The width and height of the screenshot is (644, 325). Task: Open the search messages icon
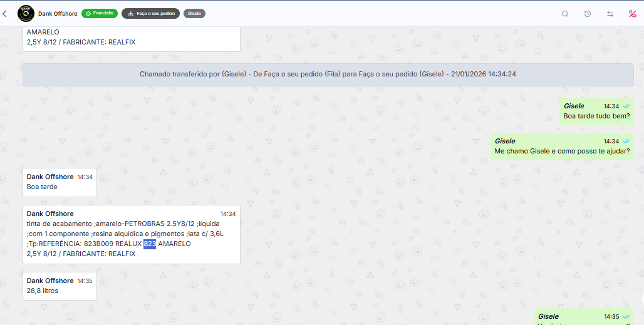pyautogui.click(x=565, y=14)
